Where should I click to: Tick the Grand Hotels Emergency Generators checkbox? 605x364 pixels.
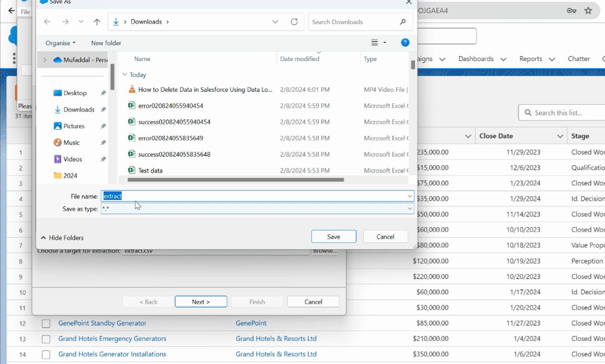pos(46,339)
